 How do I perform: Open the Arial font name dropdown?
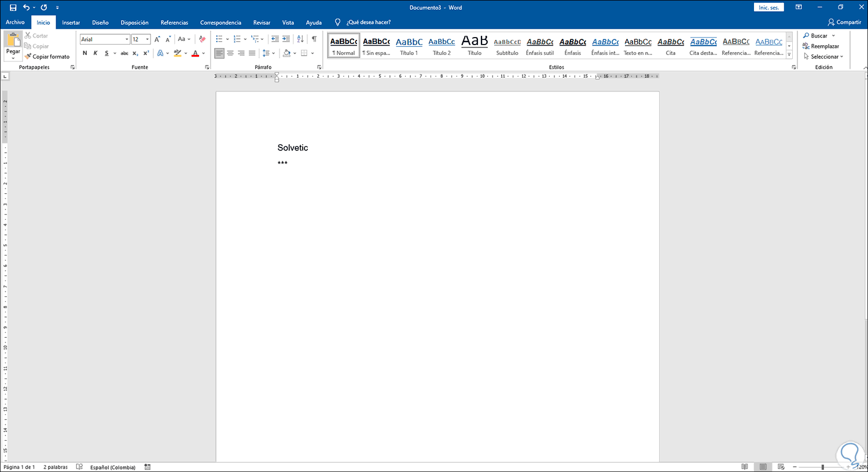pos(127,39)
